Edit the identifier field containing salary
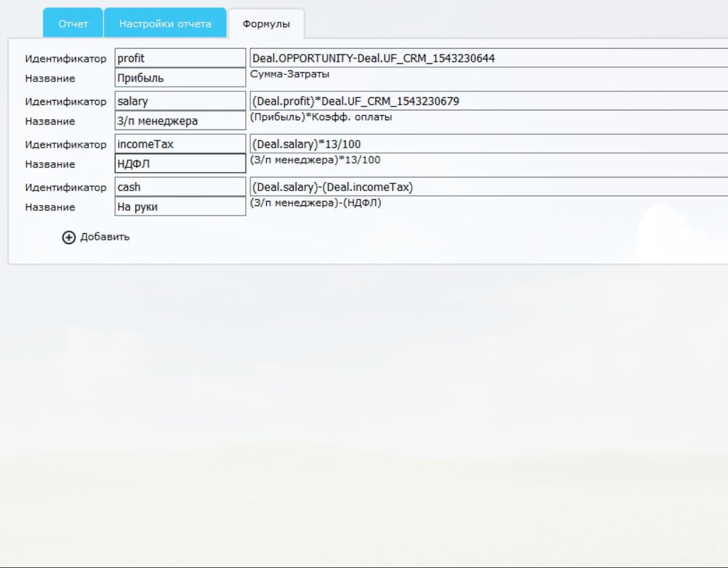Viewport: 728px width, 568px height. pos(180,101)
